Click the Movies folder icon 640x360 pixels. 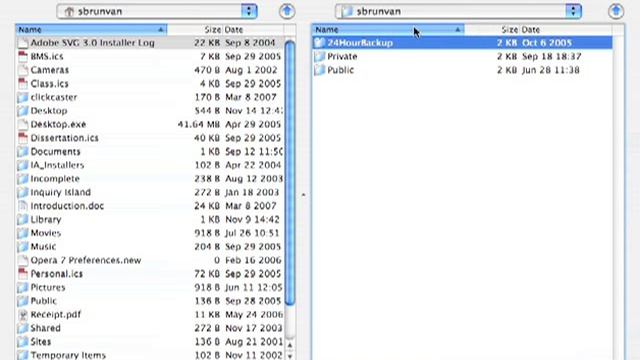[23, 233]
